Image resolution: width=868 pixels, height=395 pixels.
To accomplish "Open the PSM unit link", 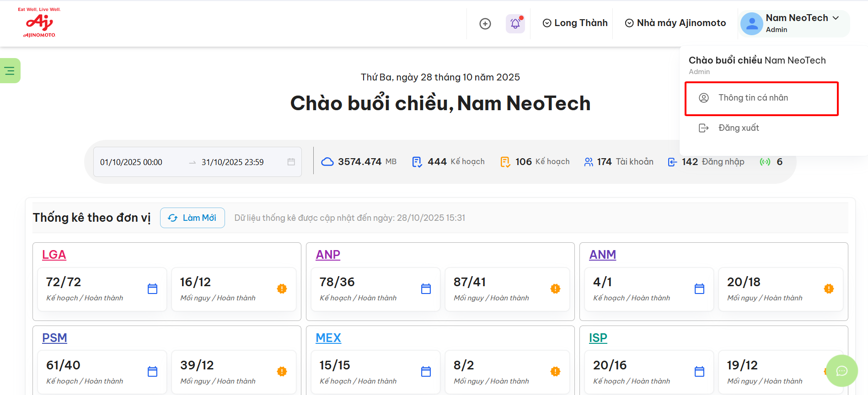I will pos(54,338).
